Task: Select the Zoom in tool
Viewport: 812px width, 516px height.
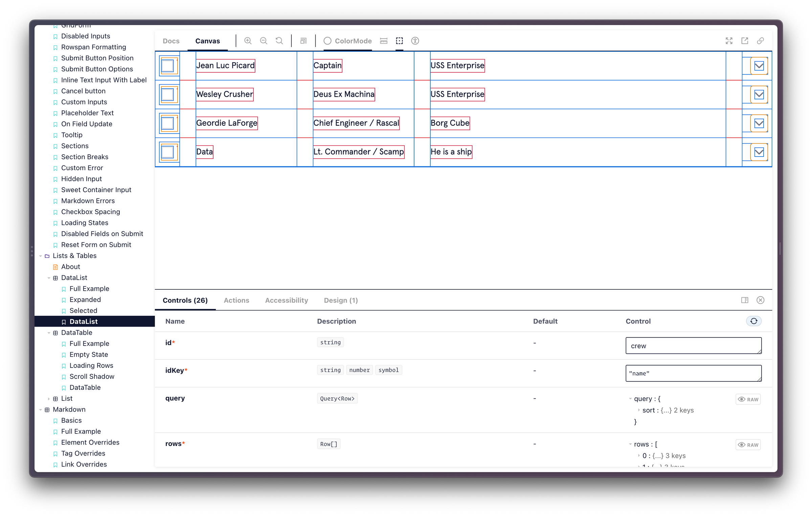Action: 248,41
